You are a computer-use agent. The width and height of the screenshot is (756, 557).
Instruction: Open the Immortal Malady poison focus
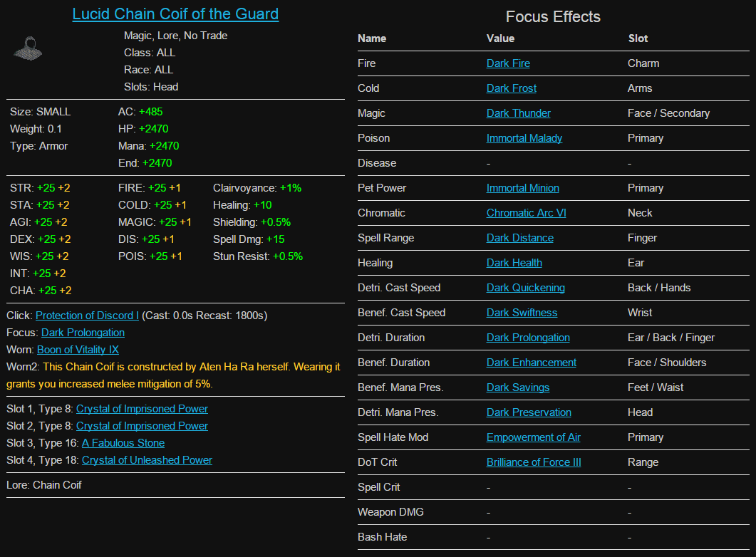point(524,138)
